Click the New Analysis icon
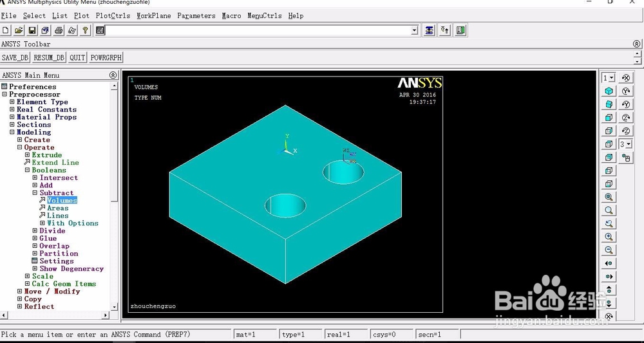This screenshot has height=343, width=644. point(6,30)
